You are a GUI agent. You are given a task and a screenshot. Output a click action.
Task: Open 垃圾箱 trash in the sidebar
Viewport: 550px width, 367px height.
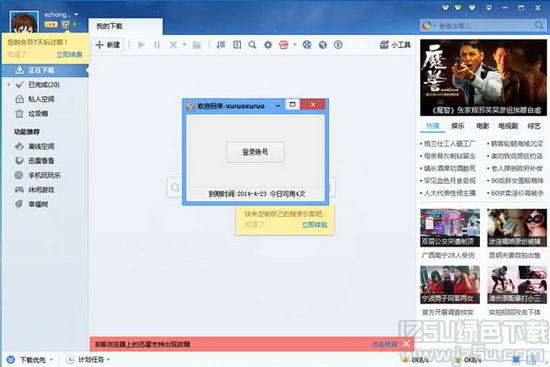point(38,113)
